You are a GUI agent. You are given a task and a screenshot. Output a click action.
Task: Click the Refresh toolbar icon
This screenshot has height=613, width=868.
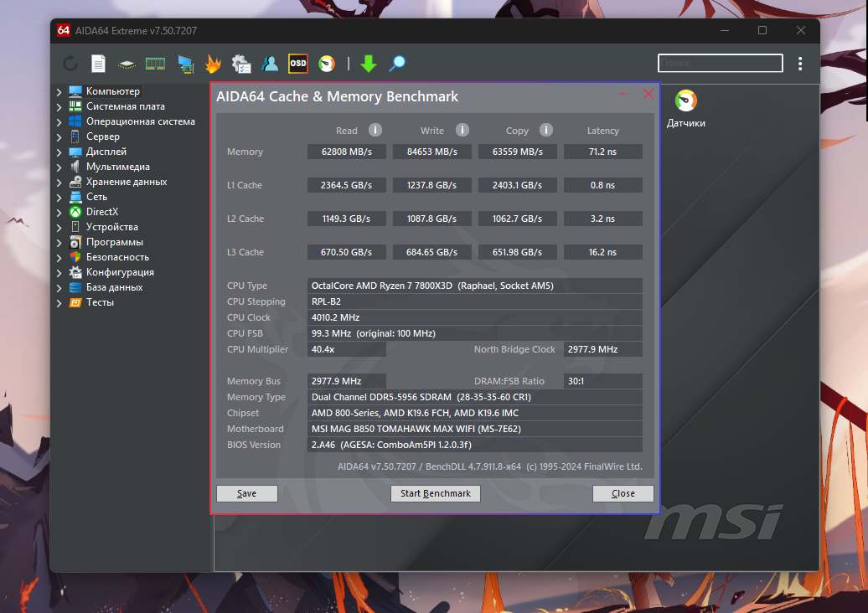click(70, 64)
